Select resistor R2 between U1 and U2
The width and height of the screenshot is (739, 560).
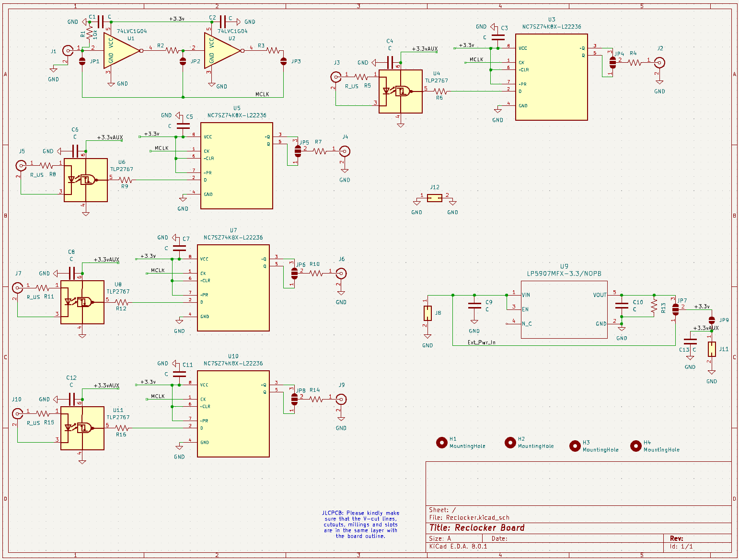click(x=172, y=50)
